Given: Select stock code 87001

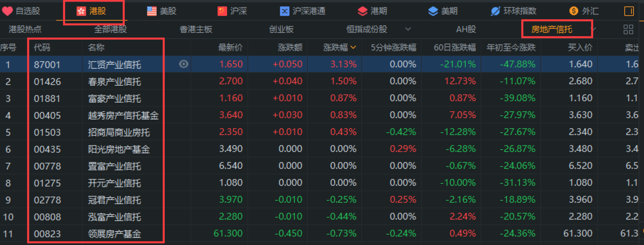Looking at the screenshot, I should 47,64.
